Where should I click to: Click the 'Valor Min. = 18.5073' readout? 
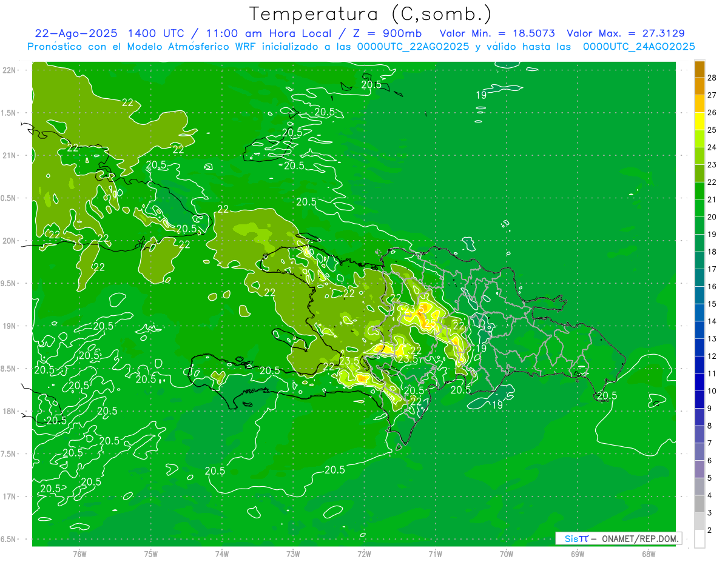(497, 33)
